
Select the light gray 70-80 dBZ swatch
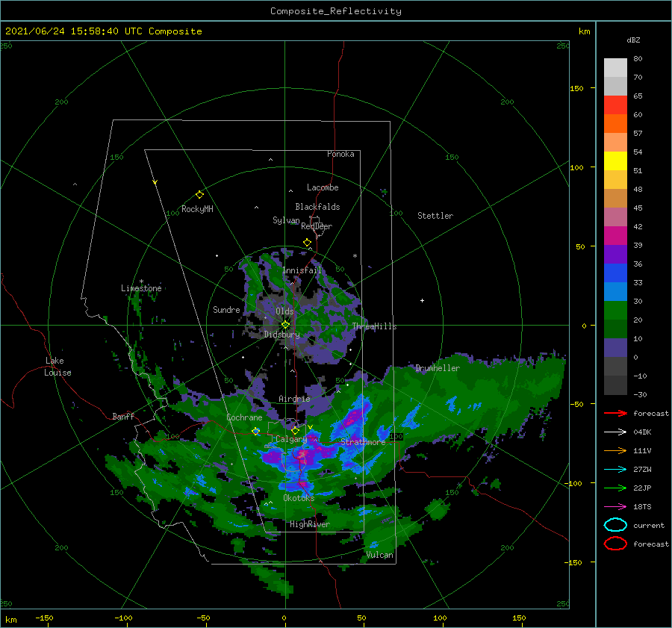[615, 68]
